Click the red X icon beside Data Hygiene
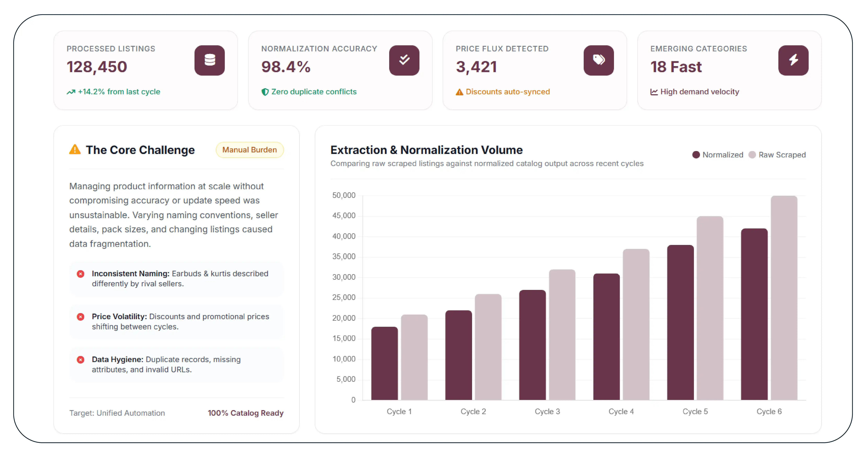Screen dimensions: 868x457 (x=80, y=360)
